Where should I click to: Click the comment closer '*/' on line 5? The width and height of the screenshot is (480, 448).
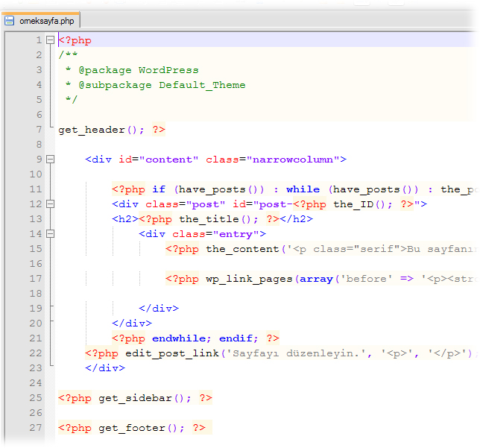pyautogui.click(x=72, y=99)
